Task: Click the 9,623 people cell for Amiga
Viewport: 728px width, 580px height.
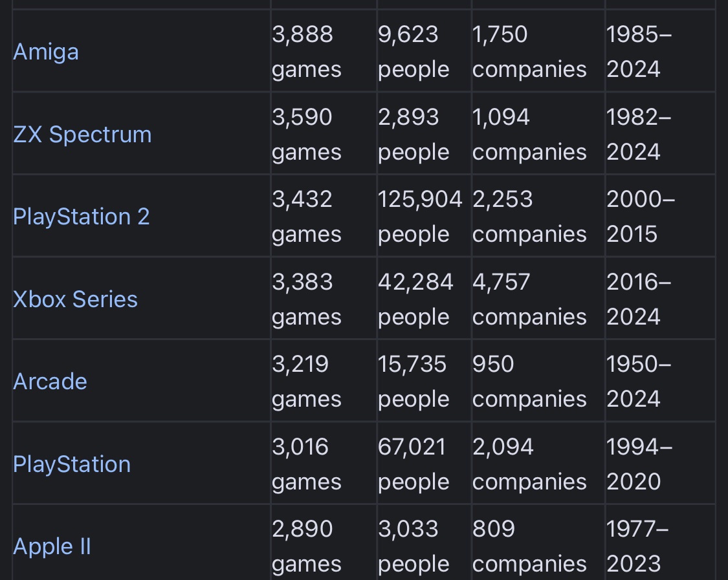Action: click(424, 51)
